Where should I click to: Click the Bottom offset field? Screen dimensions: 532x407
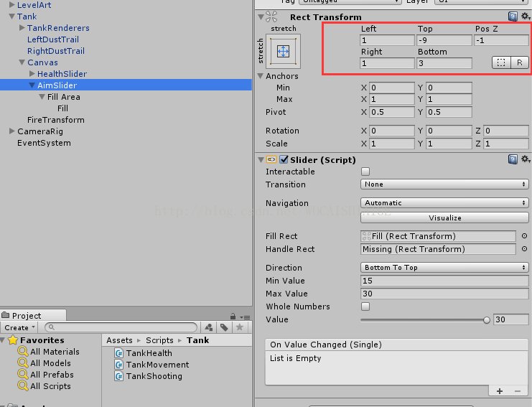click(444, 63)
